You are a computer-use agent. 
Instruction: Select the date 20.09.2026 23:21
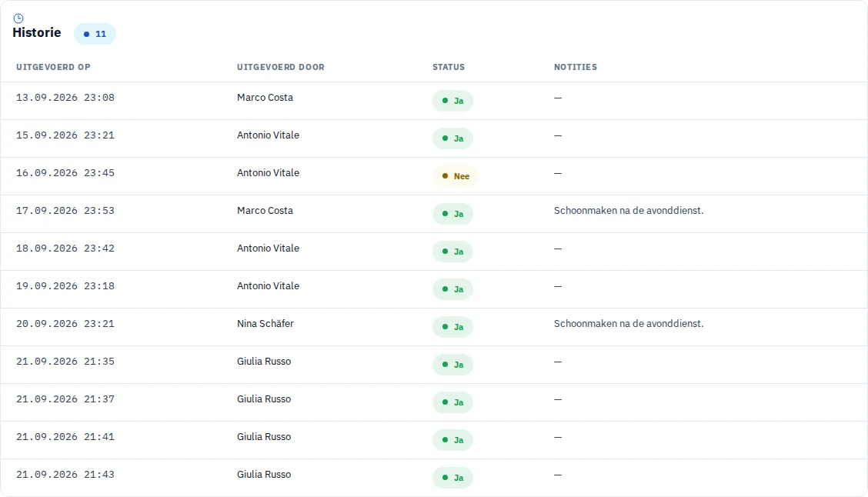coord(65,324)
